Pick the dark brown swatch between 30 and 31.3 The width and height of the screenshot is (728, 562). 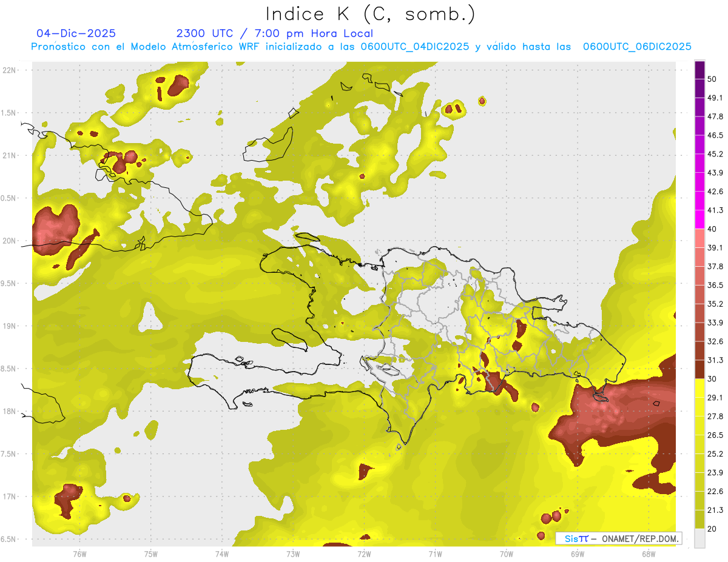click(x=700, y=370)
